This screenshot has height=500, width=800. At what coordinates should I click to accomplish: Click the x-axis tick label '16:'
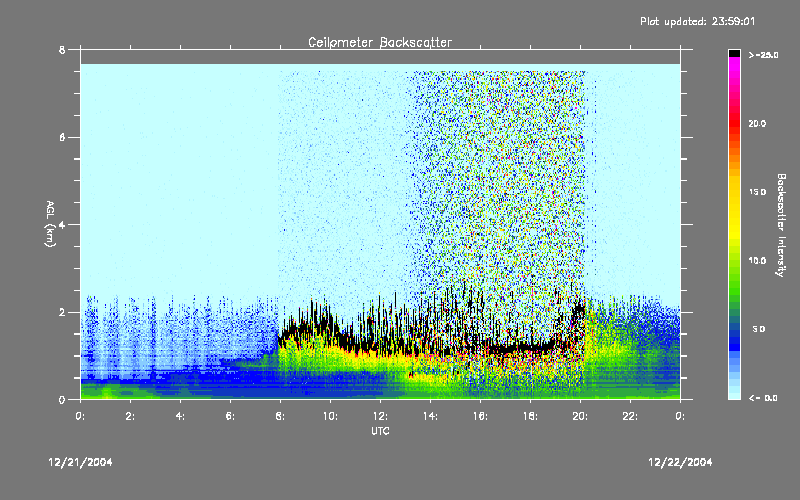point(480,416)
